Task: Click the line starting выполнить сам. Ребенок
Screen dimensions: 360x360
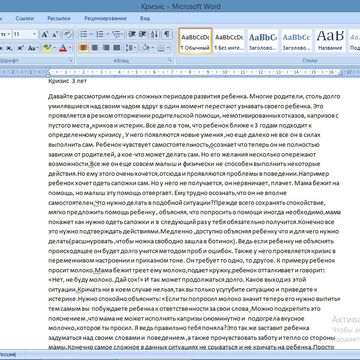Action: pos(184,145)
